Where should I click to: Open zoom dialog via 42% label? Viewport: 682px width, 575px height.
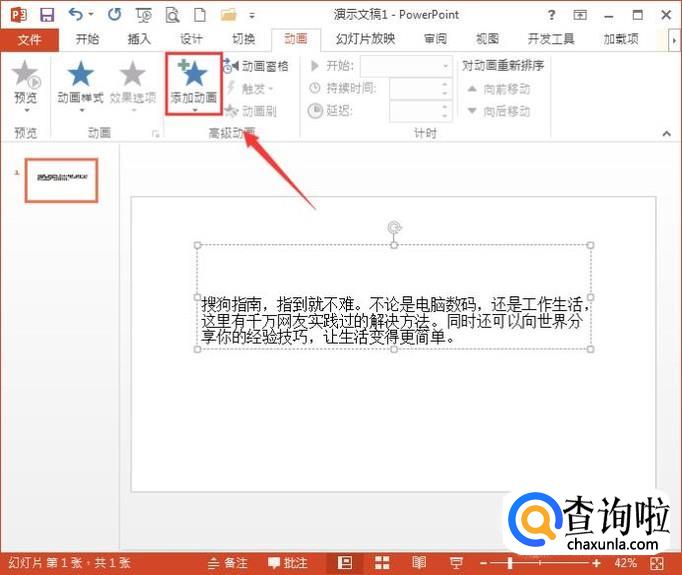[625, 563]
